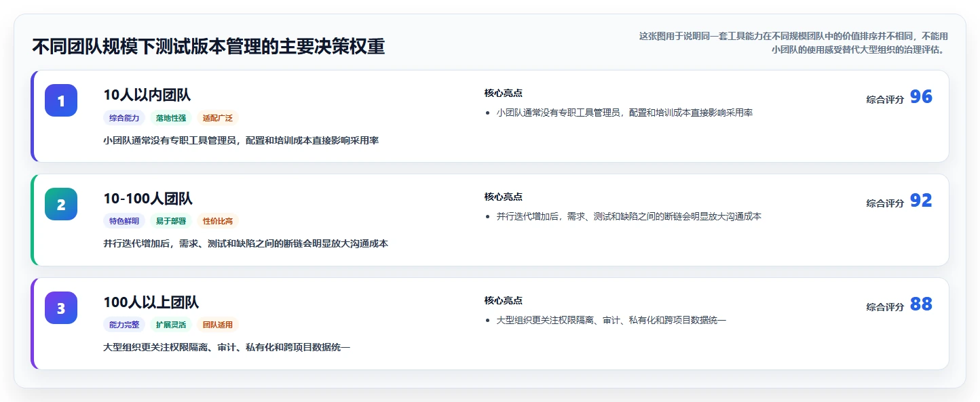Click the score value 96

pos(921,97)
